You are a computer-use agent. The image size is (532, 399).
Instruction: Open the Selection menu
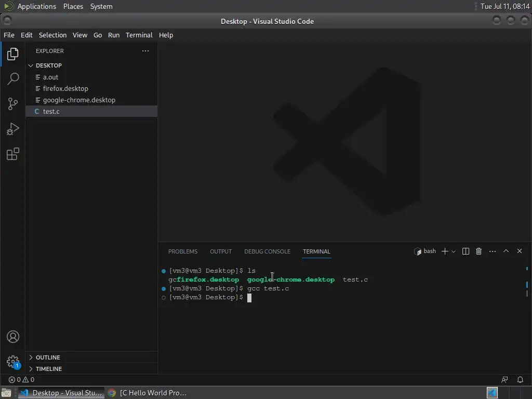click(x=52, y=35)
